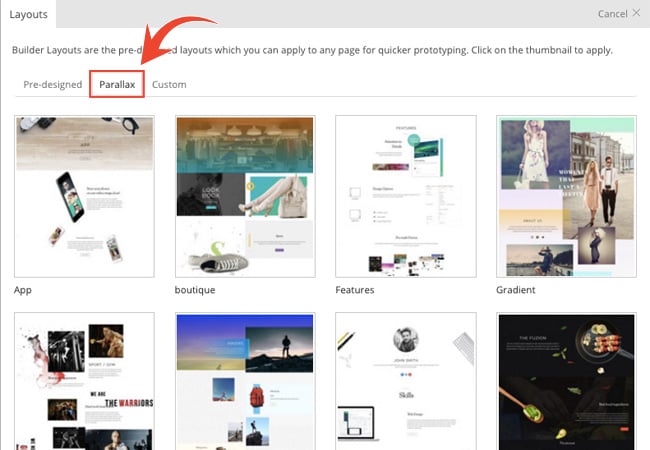The height and width of the screenshot is (450, 650).
Task: Cancel the Layouts dialog
Action: (x=619, y=14)
